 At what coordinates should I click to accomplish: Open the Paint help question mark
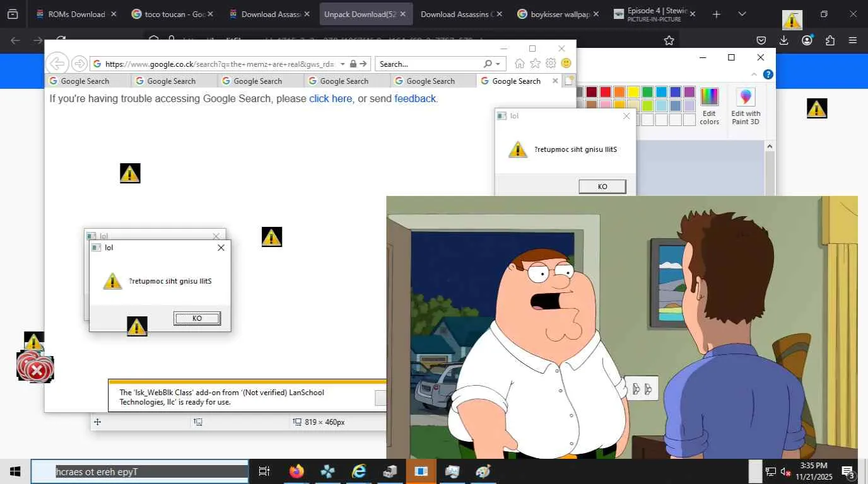coord(768,74)
